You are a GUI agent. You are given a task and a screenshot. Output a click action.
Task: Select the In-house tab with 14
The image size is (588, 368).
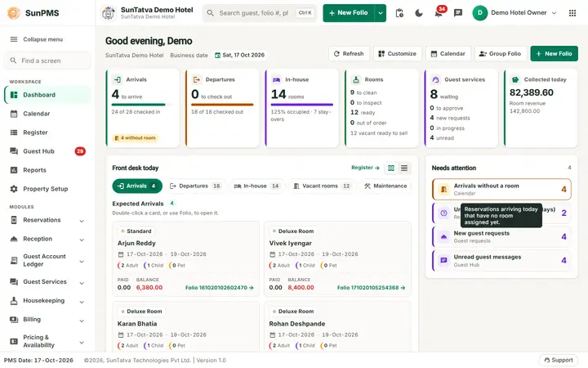[x=257, y=186]
